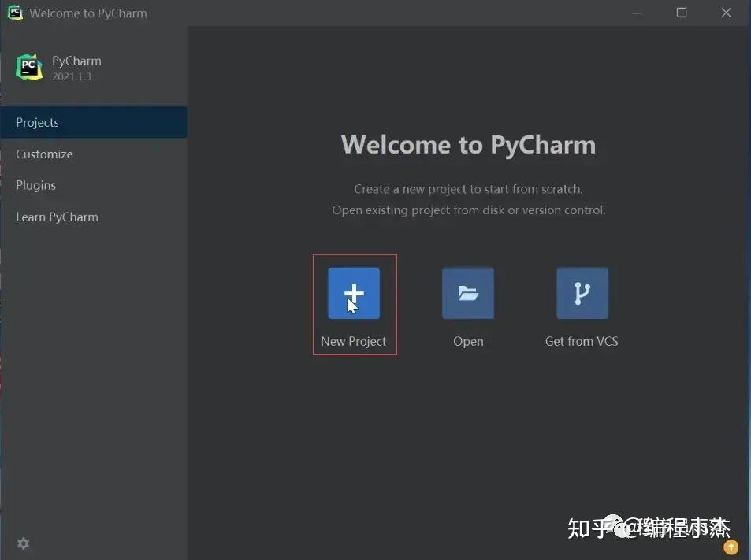Viewport: 751px width, 560px height.
Task: Go to Learn PyCharm
Action: click(57, 217)
